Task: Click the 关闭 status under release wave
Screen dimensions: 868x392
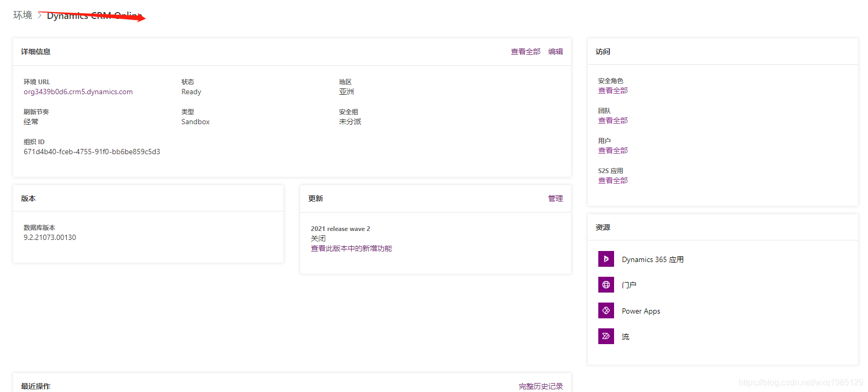Action: coord(318,238)
